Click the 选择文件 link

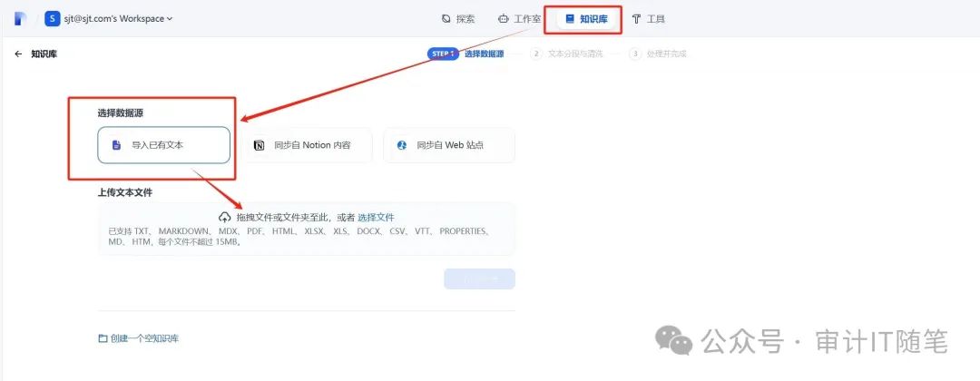click(376, 218)
